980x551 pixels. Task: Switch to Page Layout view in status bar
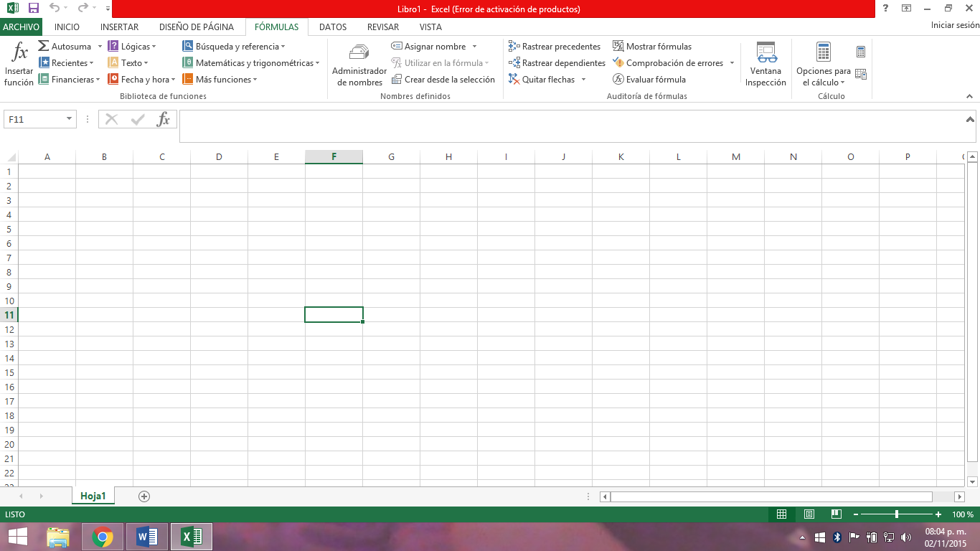[x=809, y=514]
